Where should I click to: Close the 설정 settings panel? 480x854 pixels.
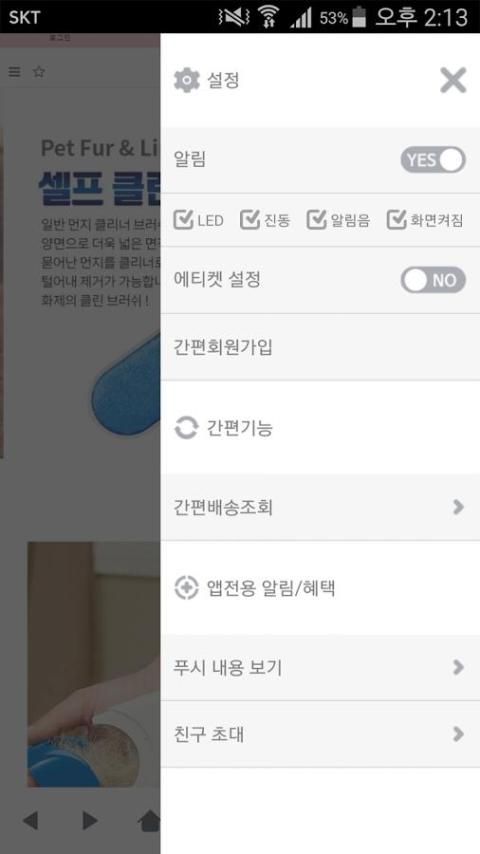click(x=453, y=81)
